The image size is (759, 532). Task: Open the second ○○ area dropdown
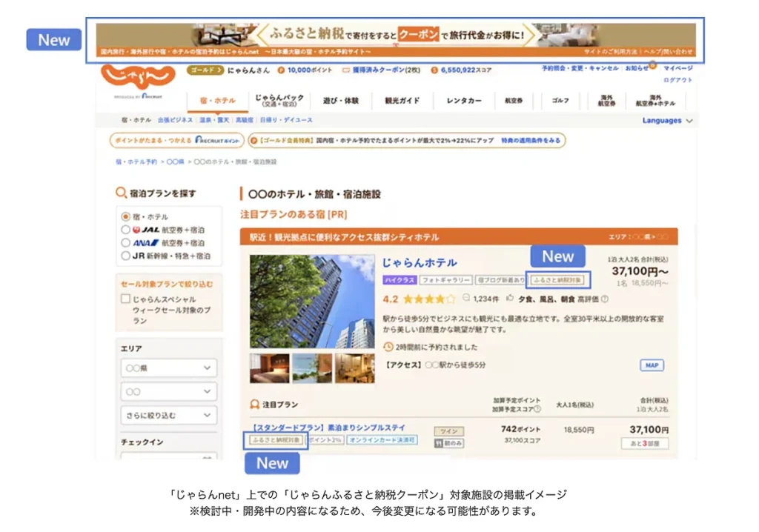[168, 392]
